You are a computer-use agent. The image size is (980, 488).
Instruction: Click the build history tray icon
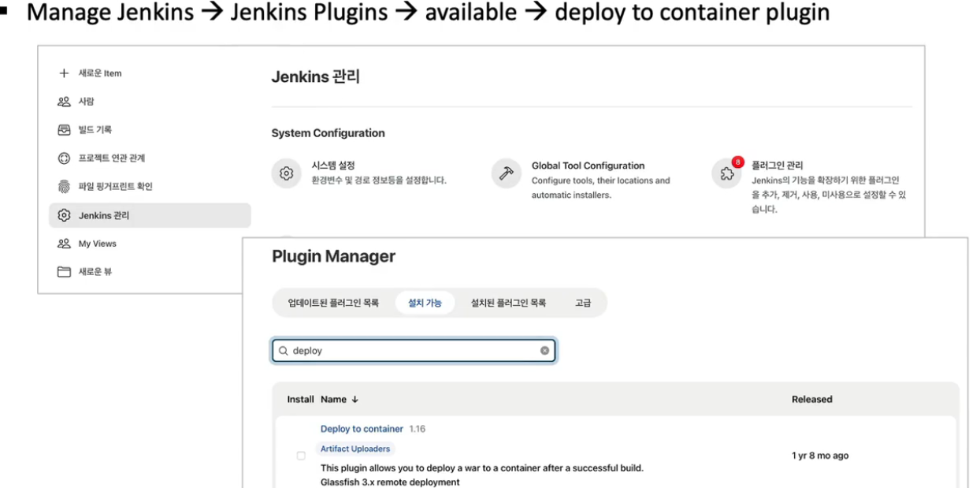point(64,129)
